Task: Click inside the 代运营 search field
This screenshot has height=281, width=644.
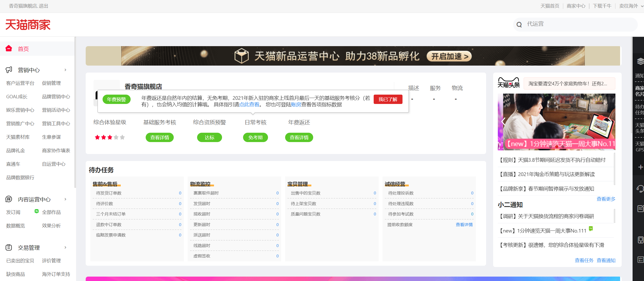Action: 575,25
